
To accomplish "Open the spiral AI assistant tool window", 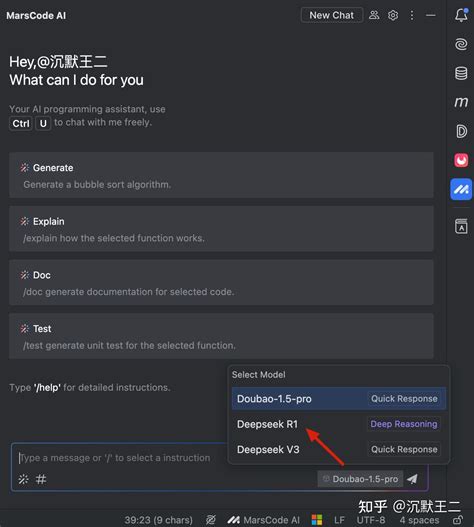I will pyautogui.click(x=461, y=44).
